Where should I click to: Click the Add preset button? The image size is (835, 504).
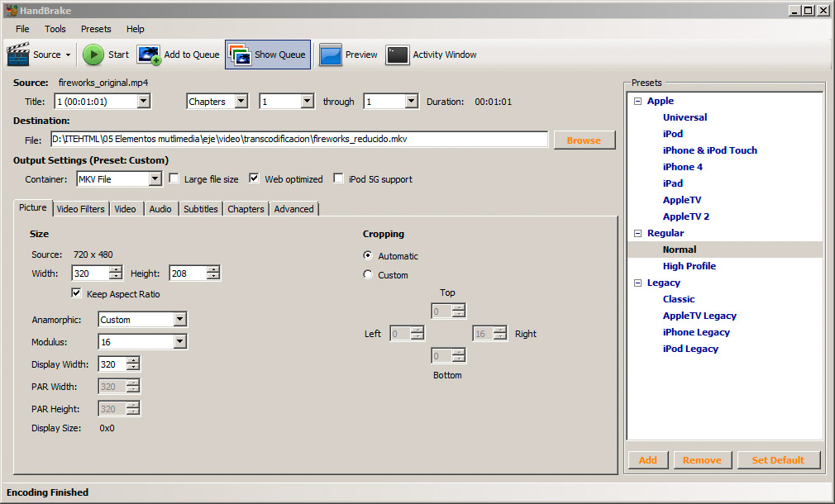click(648, 460)
